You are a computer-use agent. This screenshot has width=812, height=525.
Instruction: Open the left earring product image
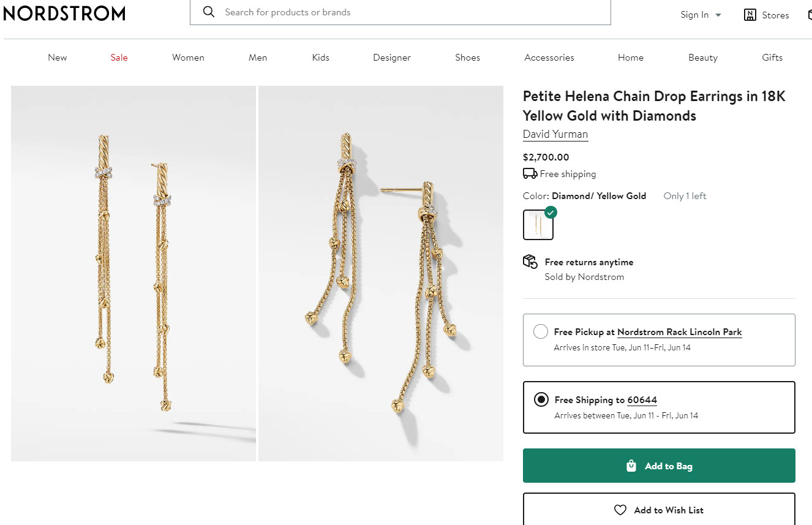(x=133, y=273)
